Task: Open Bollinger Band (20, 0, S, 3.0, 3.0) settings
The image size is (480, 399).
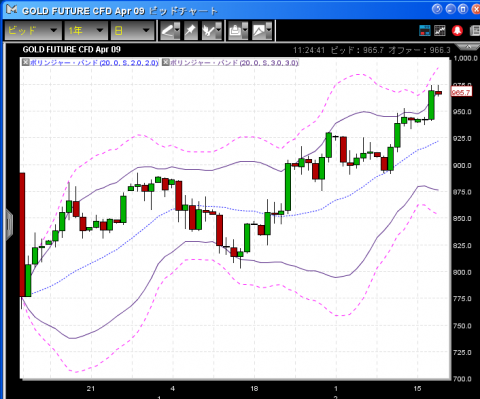Action: coord(234,62)
